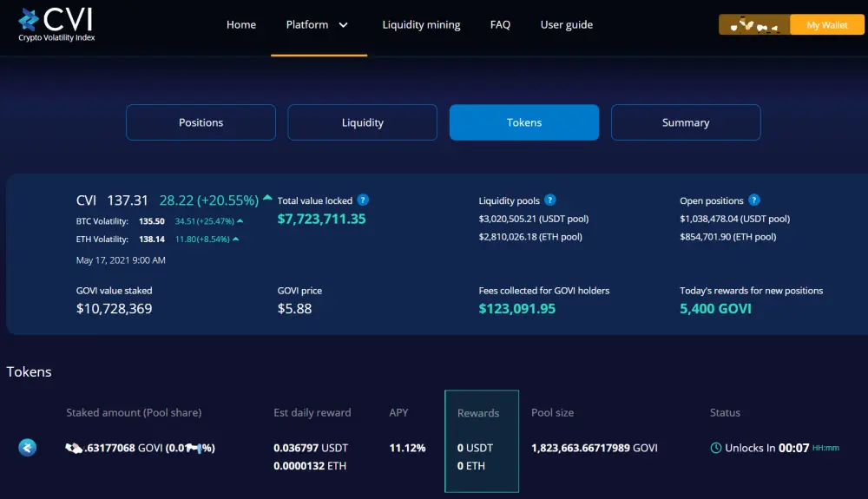This screenshot has height=499, width=868.
Task: Click the 0 ETH reward value
Action: (x=471, y=466)
